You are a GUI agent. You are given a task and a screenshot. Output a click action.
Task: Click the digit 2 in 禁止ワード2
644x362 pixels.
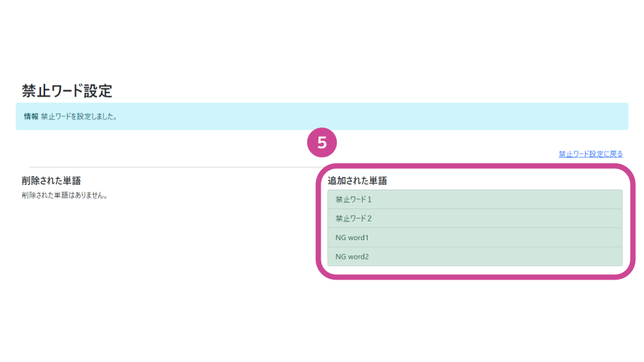(x=369, y=219)
